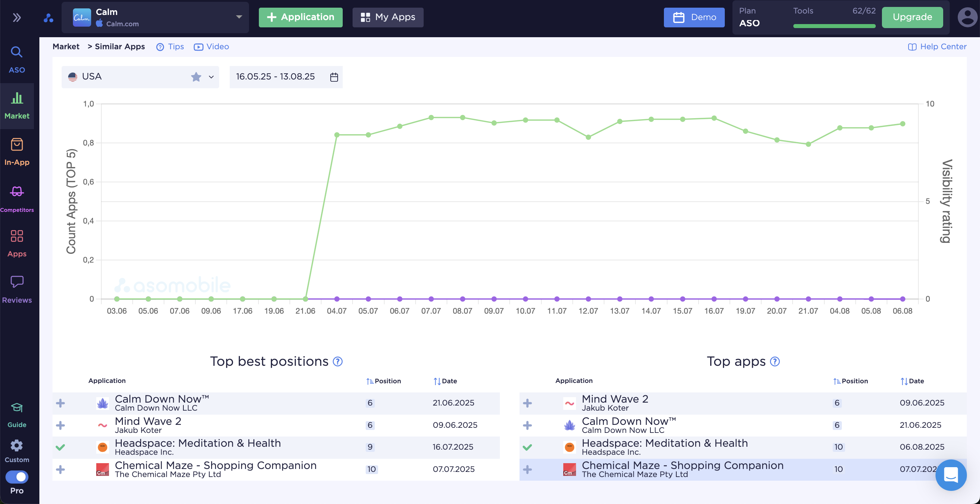Click Headspace app icon in Top apps
980x504 pixels.
[569, 447]
